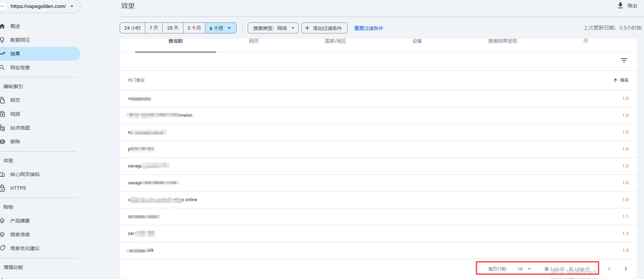Open HTTPS report in sidebar
The width and height of the screenshot is (644, 279).
[18, 188]
